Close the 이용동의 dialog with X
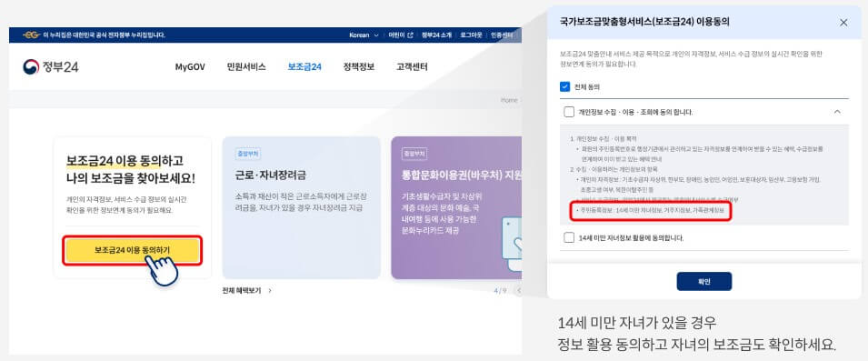The height and width of the screenshot is (361, 868). click(x=843, y=23)
